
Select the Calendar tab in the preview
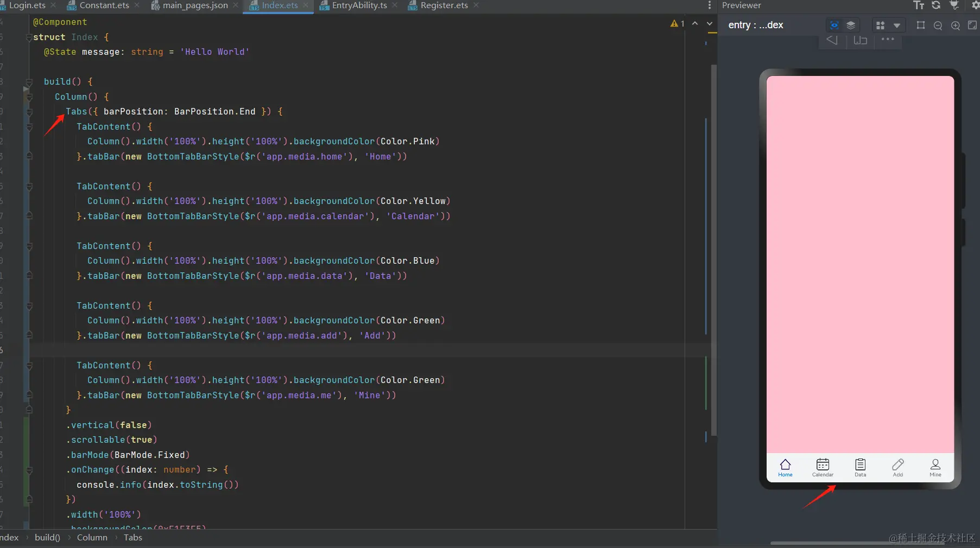(x=823, y=468)
